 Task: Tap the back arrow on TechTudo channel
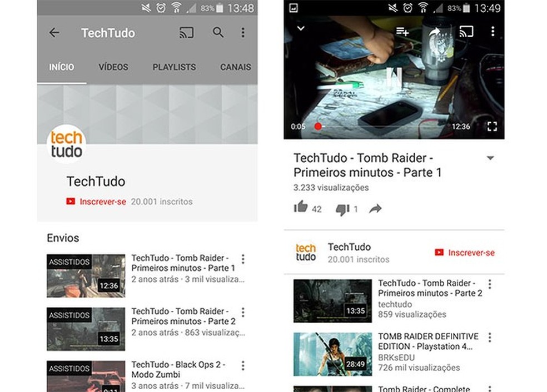(x=54, y=33)
